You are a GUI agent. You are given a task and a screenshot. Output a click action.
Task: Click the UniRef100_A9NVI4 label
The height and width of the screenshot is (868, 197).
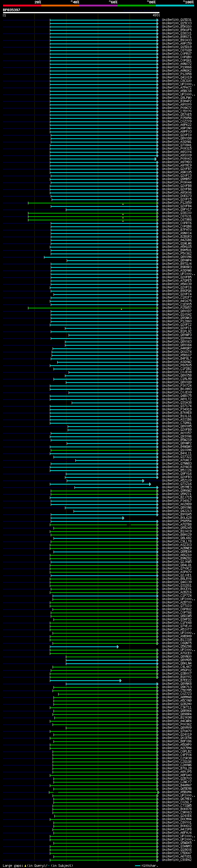click(176, 233)
